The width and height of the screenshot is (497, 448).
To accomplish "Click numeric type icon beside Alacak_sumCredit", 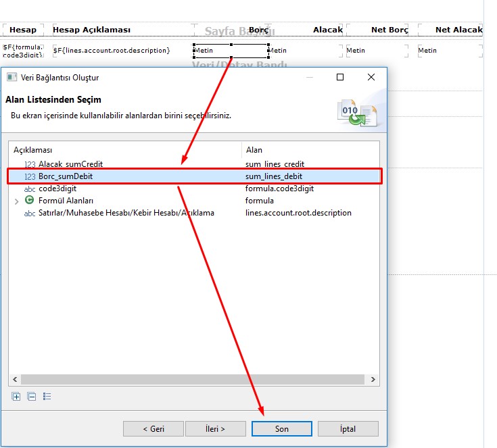I will click(30, 164).
